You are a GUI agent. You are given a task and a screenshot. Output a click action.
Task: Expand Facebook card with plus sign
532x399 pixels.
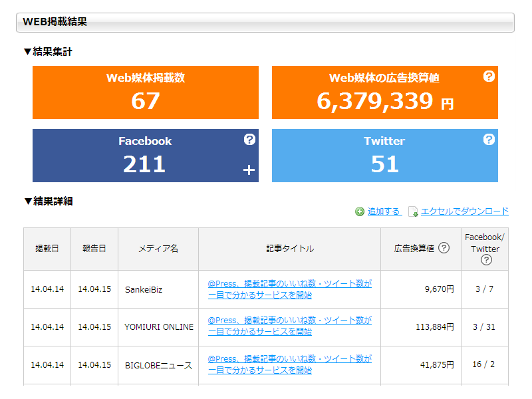pyautogui.click(x=249, y=170)
